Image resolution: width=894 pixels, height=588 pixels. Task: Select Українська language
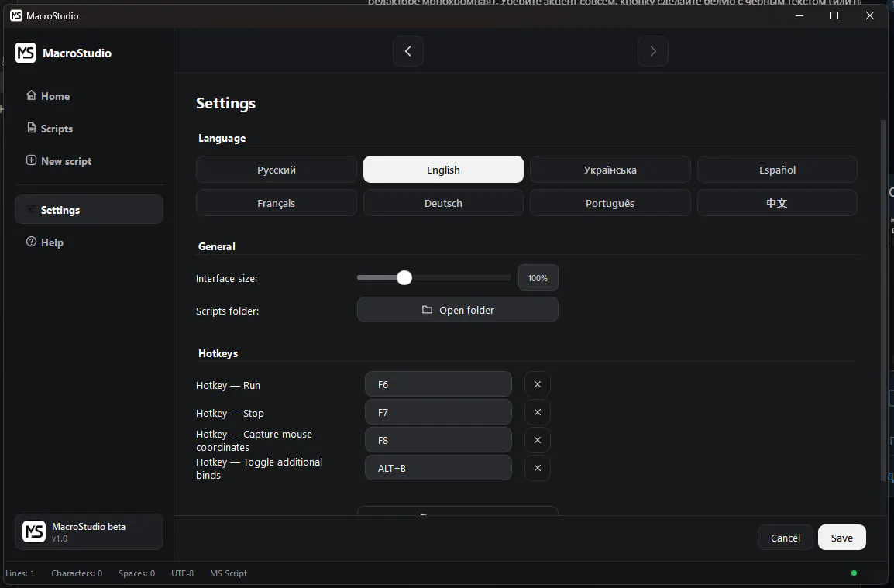[610, 170]
